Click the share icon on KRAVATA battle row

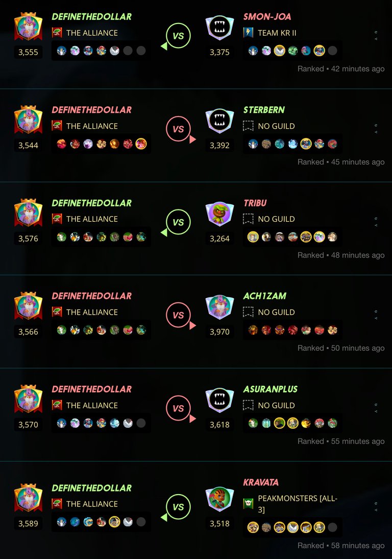[376, 510]
